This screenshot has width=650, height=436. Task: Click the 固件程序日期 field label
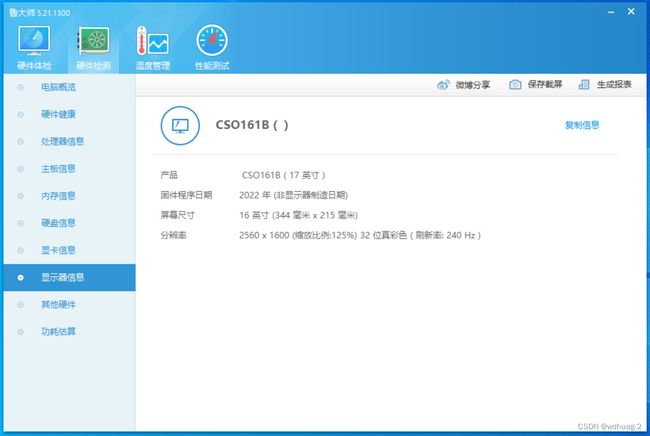coord(186,195)
